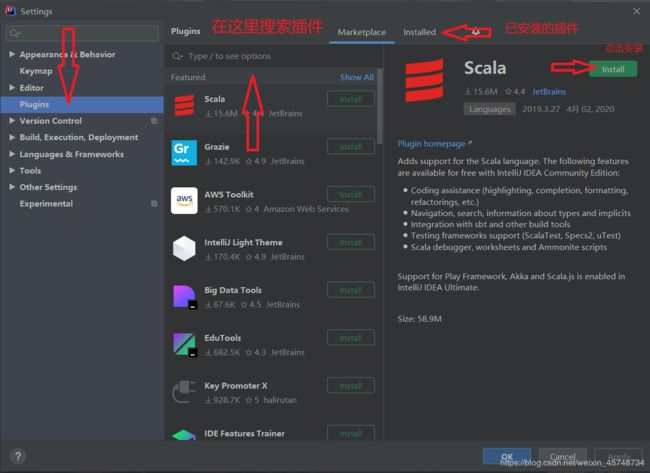Expand Languages & Frameworks arrow
The height and width of the screenshot is (473, 650).
pyautogui.click(x=12, y=154)
